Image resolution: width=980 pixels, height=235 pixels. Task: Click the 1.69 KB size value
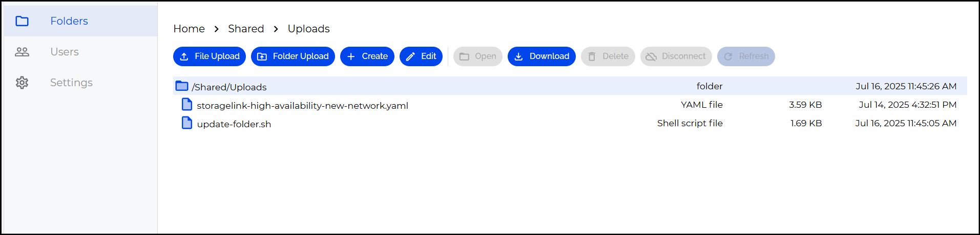click(x=806, y=123)
